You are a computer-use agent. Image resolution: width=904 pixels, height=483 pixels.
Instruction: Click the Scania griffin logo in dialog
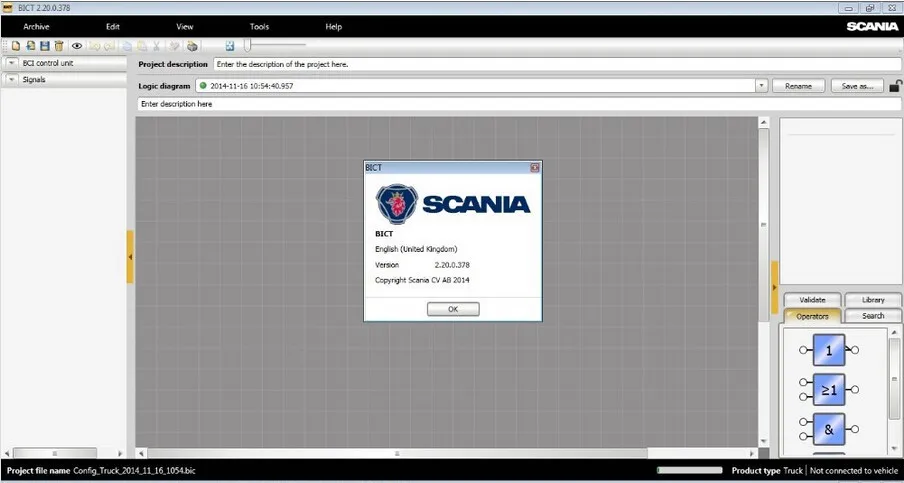(397, 204)
